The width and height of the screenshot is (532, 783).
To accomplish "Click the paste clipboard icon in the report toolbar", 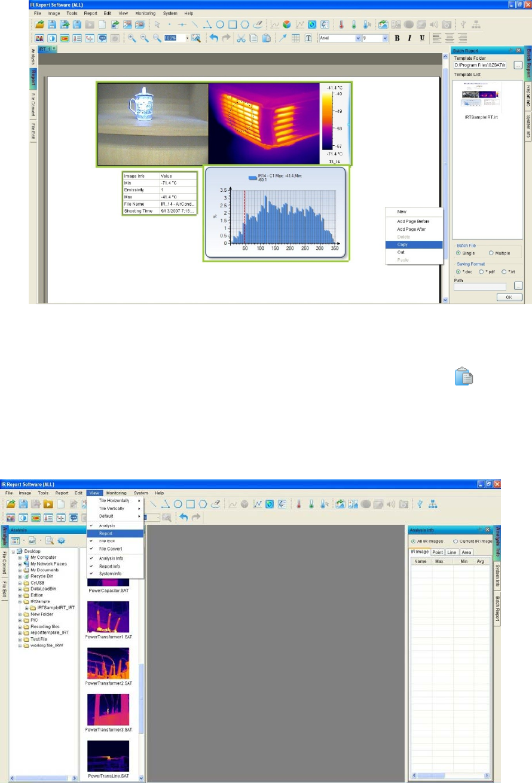I will (x=266, y=38).
